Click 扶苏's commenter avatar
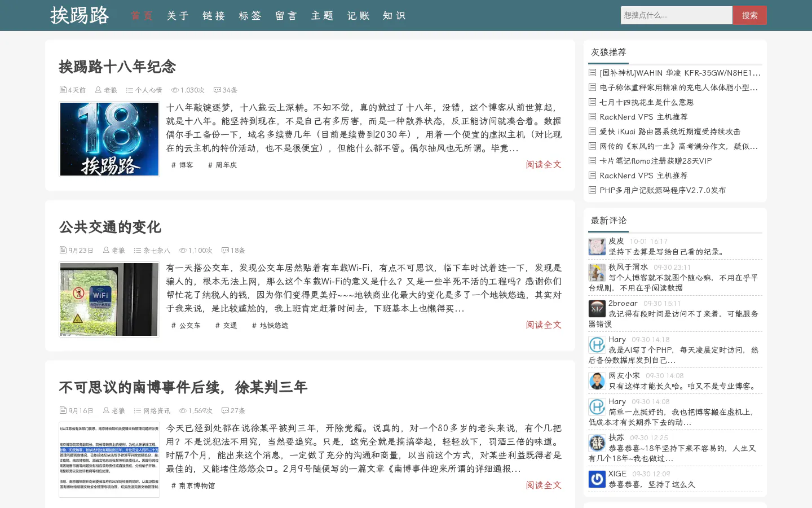812x508 pixels. 597,443
